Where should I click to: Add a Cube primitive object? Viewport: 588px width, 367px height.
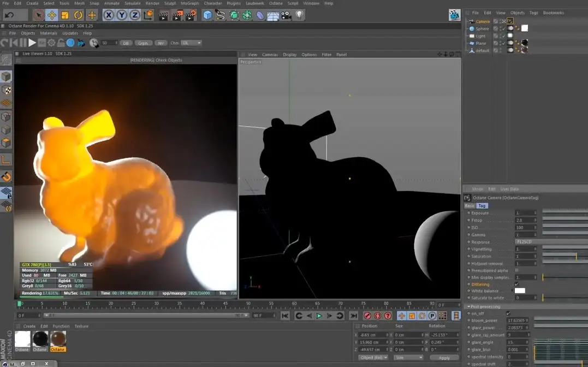[x=207, y=15]
